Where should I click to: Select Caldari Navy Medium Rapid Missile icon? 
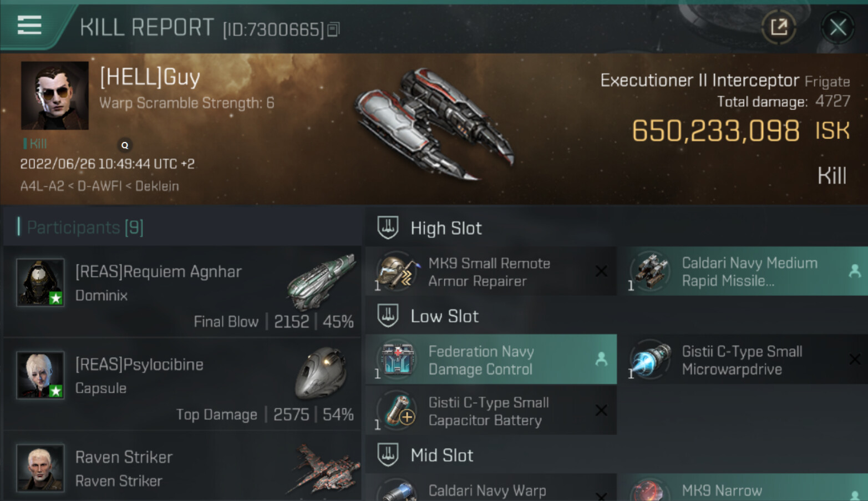tap(649, 272)
